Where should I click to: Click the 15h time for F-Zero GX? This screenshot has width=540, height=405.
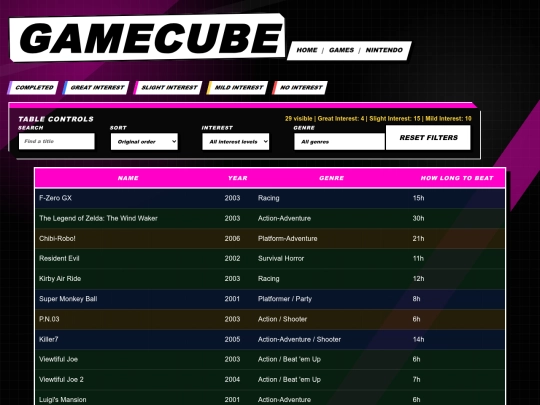coord(418,198)
